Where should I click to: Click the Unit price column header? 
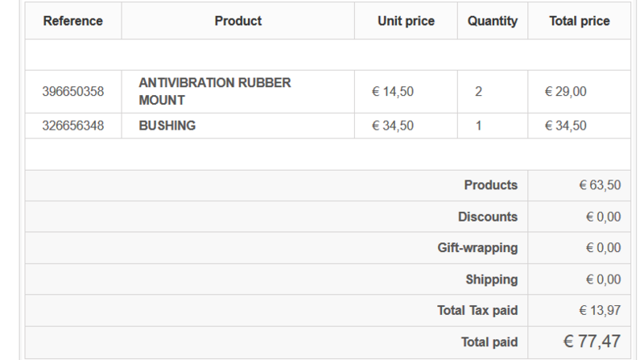tap(407, 21)
